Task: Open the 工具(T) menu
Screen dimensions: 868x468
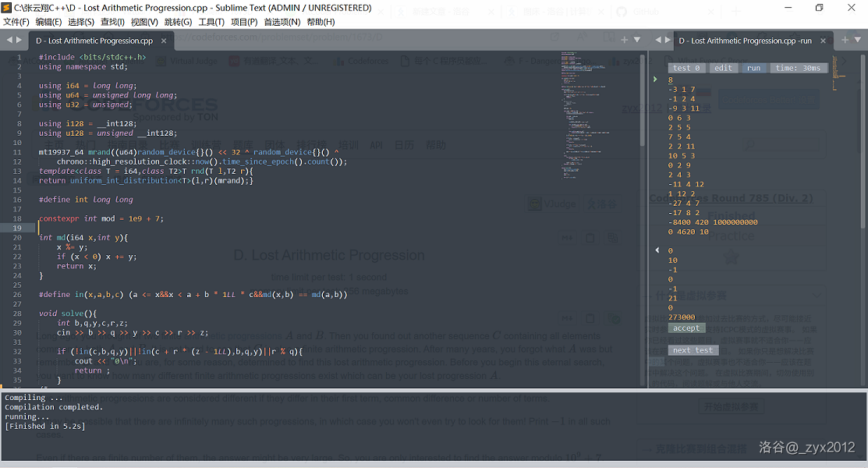Action: click(211, 22)
